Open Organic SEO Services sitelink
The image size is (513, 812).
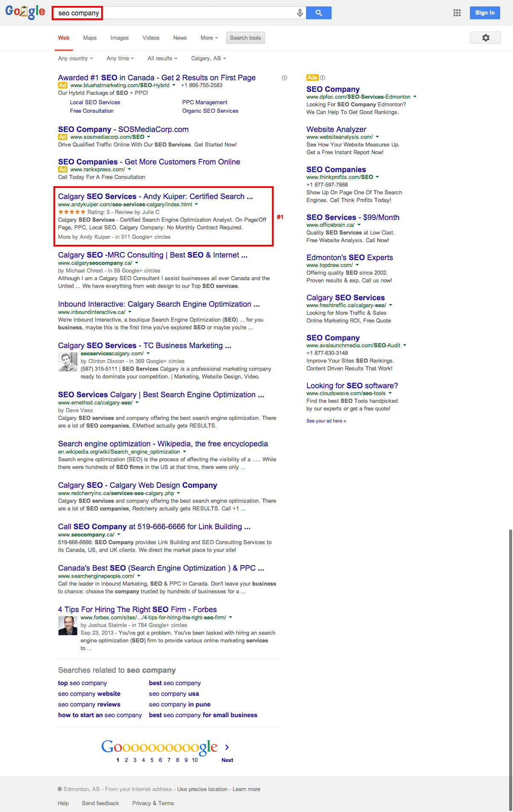(x=210, y=111)
